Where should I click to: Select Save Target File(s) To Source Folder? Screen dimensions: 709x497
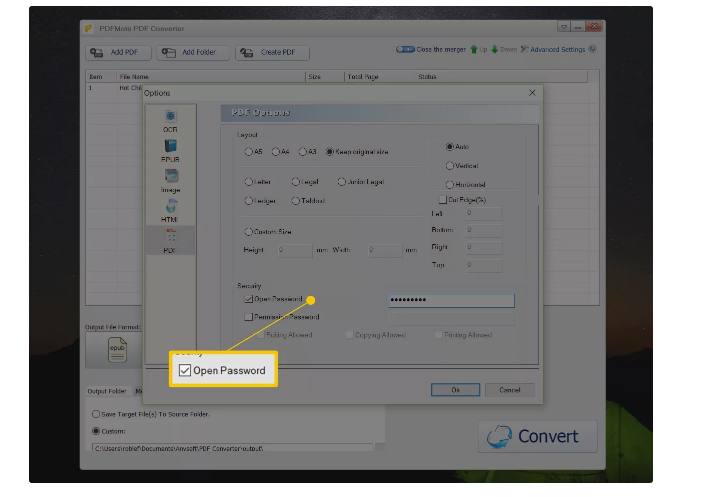[97, 413]
